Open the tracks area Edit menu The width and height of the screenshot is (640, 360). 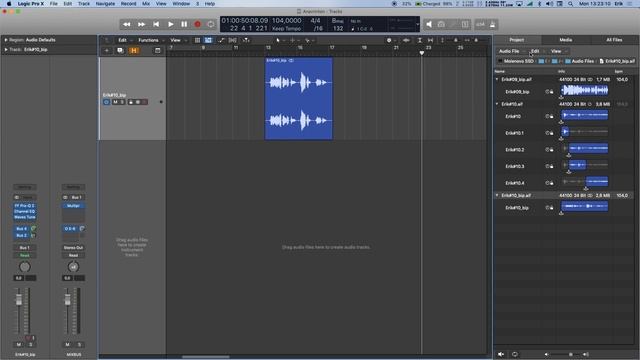[123, 40]
